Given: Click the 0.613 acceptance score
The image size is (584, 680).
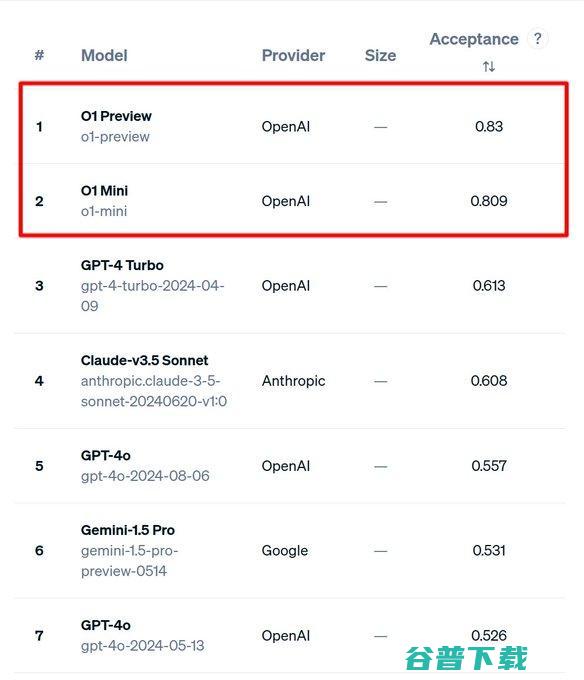Looking at the screenshot, I should coord(489,285).
